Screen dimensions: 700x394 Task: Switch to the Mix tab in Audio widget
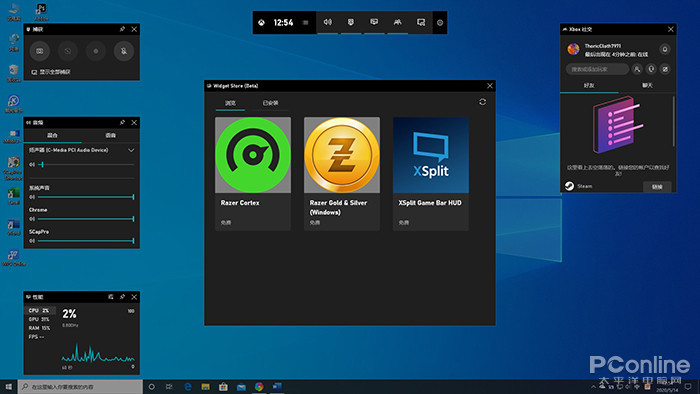[52, 135]
